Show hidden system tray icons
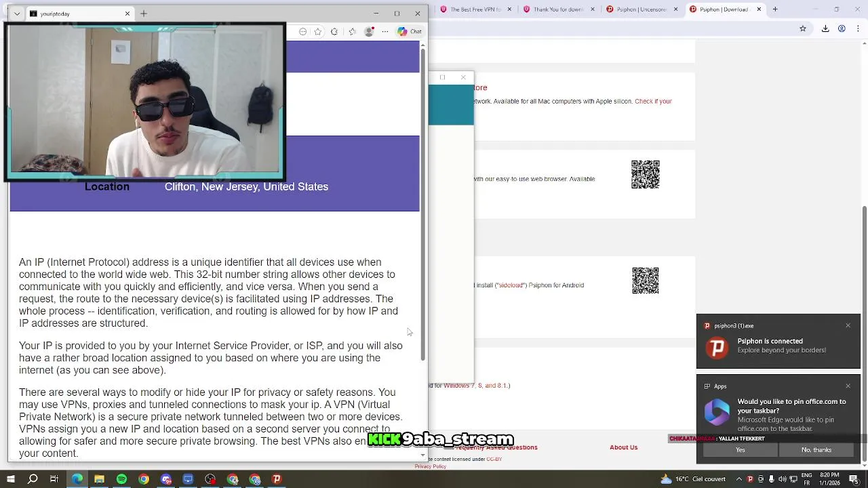Image resolution: width=868 pixels, height=488 pixels. tap(740, 479)
